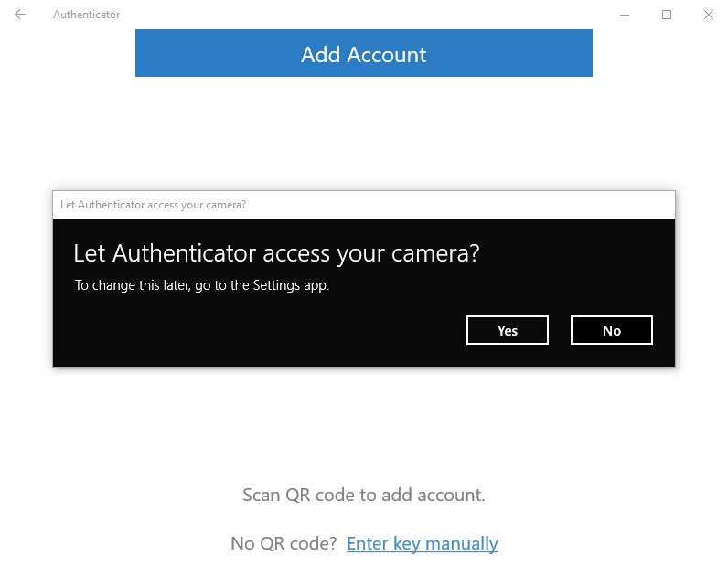This screenshot has width=728, height=577.
Task: Select the Add Account header banner
Action: click(x=363, y=53)
